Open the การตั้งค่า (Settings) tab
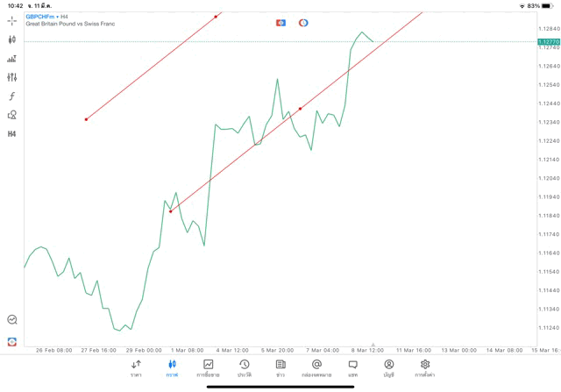The width and height of the screenshot is (561, 392). pyautogui.click(x=425, y=367)
